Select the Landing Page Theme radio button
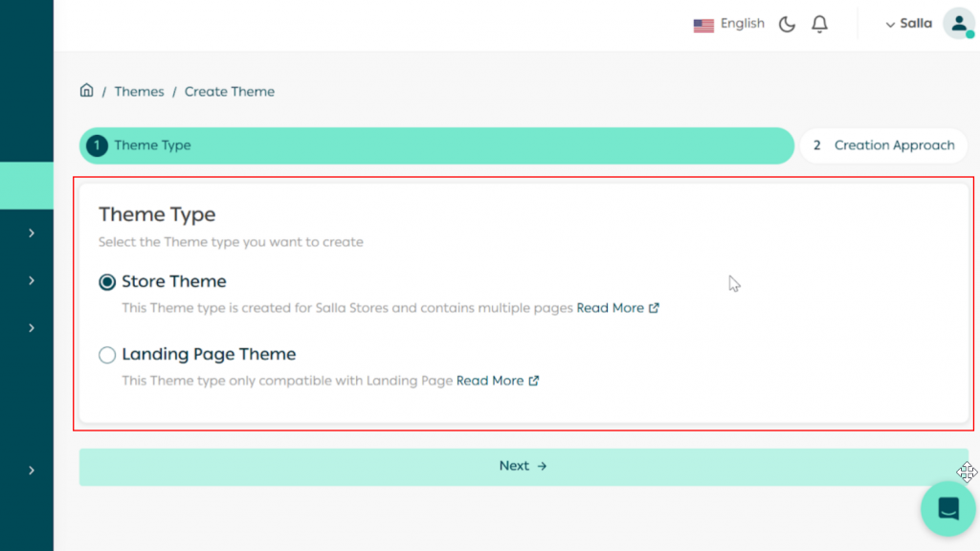The height and width of the screenshot is (551, 980). point(106,355)
